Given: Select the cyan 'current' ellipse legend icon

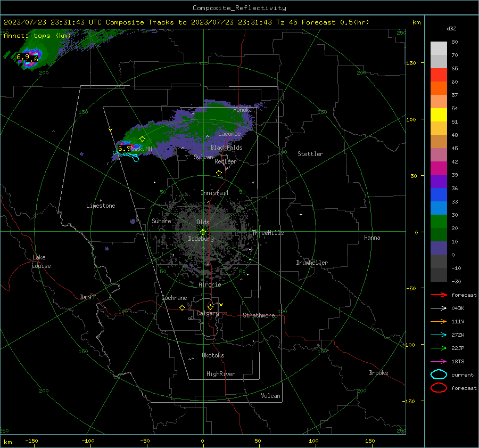Looking at the screenshot, I should [439, 374].
